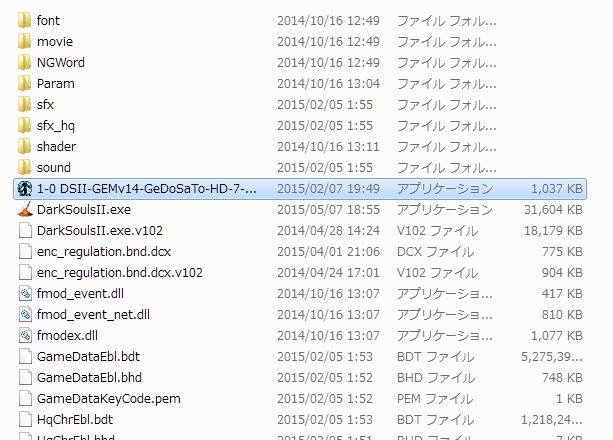Select the Param folder name
Image resolution: width=613 pixels, height=440 pixels.
[56, 84]
